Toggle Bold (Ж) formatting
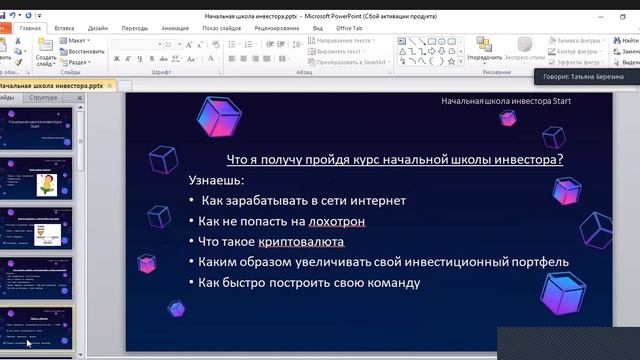640x360 pixels. pyautogui.click(x=117, y=59)
